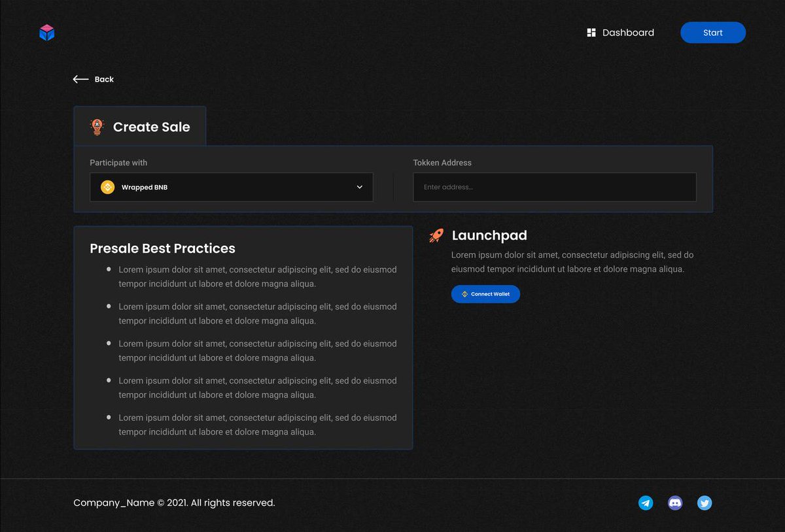
Task: Click the Start button
Action: pos(713,33)
